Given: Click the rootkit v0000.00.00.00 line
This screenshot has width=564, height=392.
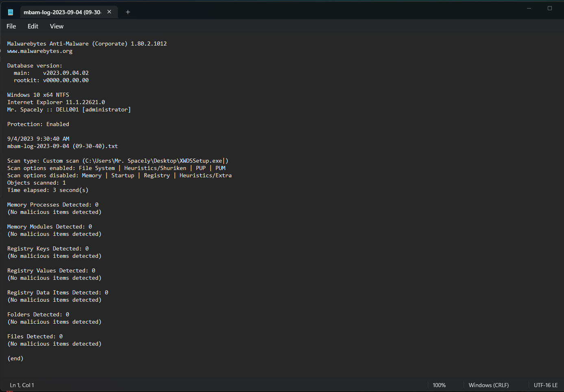Looking at the screenshot, I should [x=51, y=81].
